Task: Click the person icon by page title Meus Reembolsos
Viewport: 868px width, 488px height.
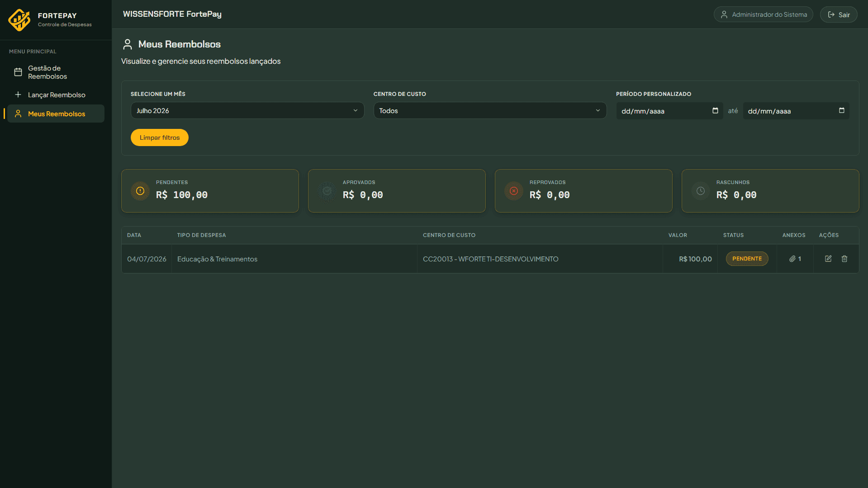Action: tap(128, 44)
